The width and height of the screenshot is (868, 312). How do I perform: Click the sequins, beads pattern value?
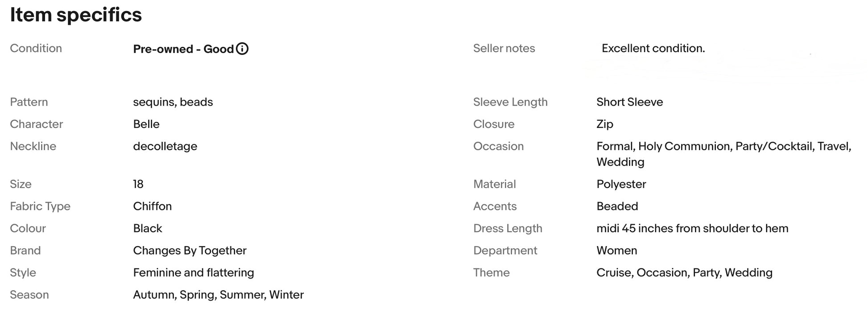click(173, 102)
